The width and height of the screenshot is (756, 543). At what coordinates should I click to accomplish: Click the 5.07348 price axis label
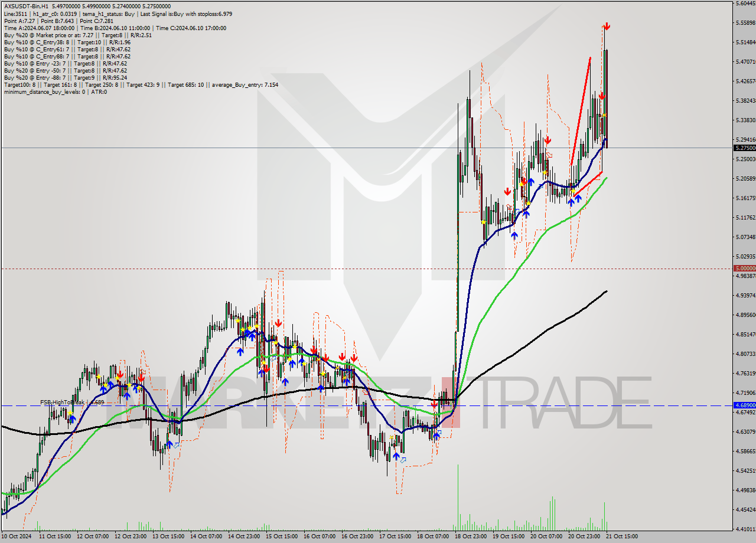pos(745,237)
